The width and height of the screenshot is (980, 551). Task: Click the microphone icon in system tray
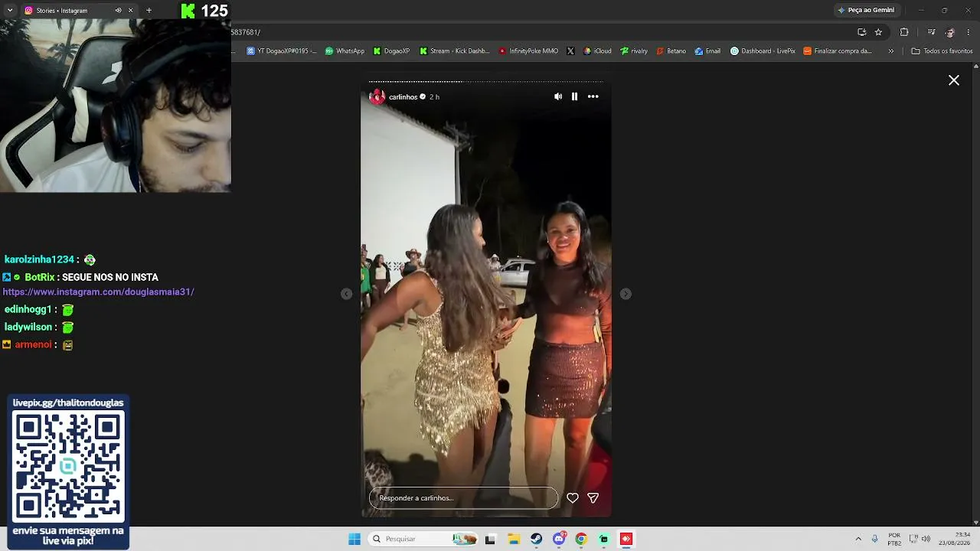pos(875,539)
